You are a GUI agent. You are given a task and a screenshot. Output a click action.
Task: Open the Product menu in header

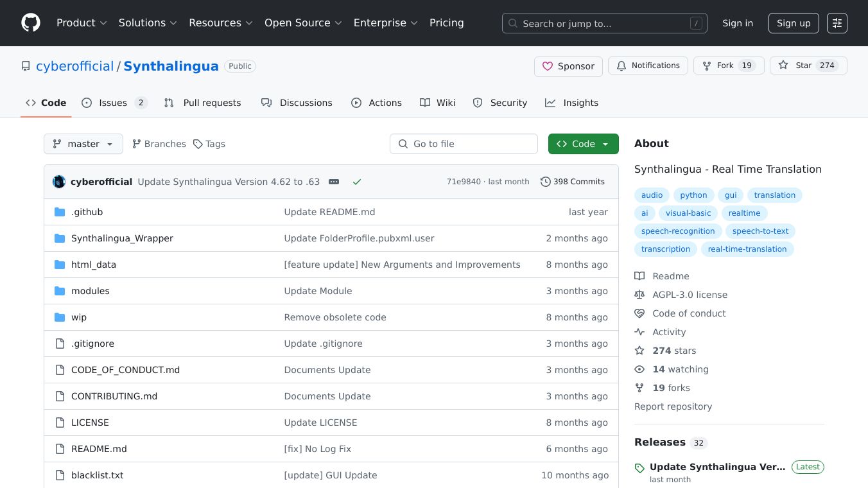[81, 23]
